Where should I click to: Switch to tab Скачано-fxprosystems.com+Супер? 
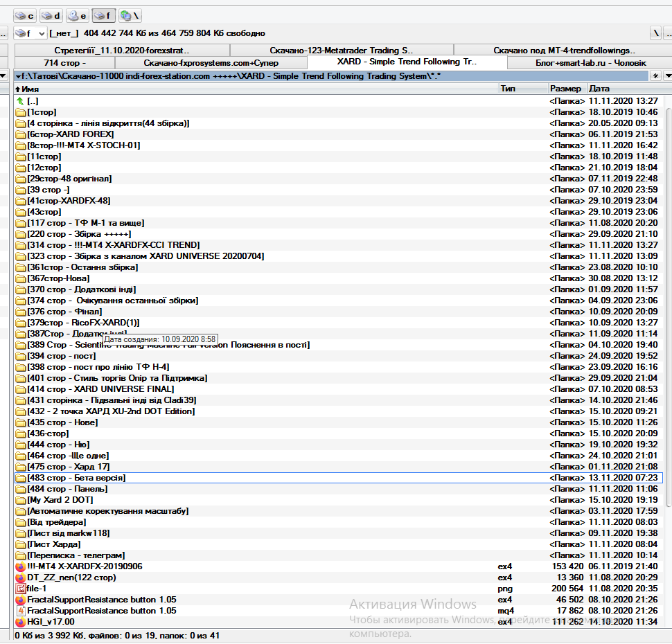coord(211,62)
